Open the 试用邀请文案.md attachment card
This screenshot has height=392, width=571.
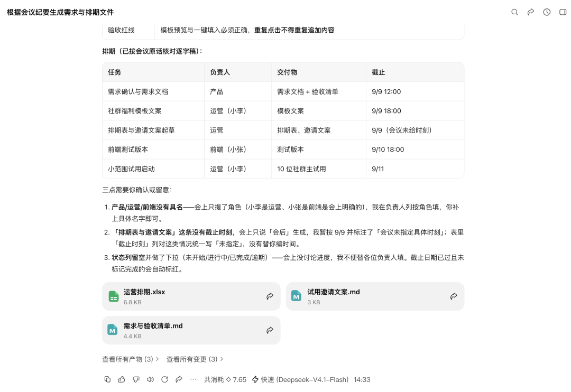[375, 296]
